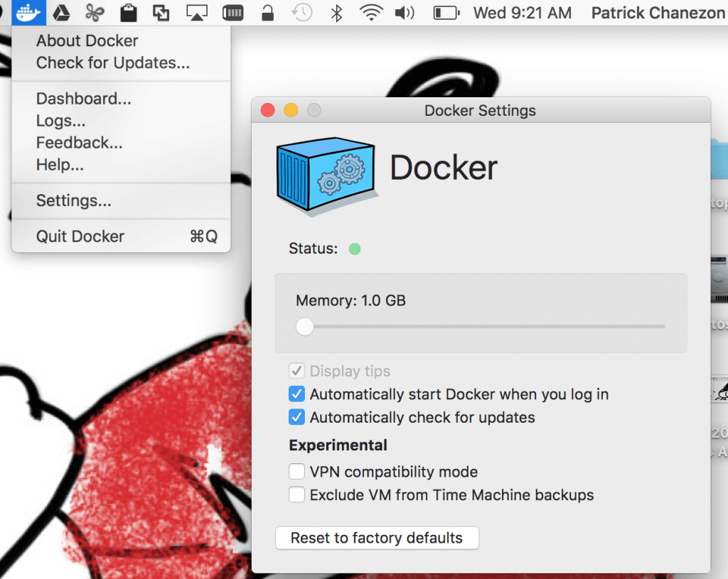Screen dimensions: 728x579
Task: Click the green status indicator dot
Action: click(355, 249)
